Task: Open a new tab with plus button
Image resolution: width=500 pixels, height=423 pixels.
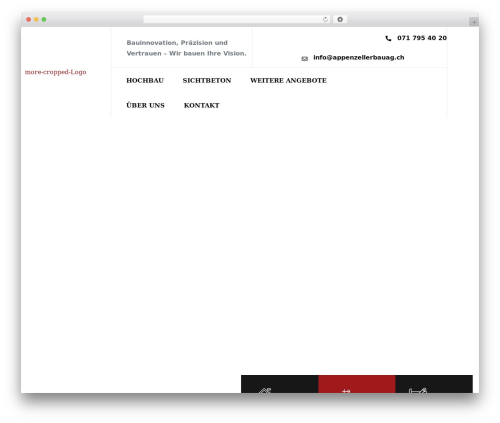Action: [x=474, y=22]
